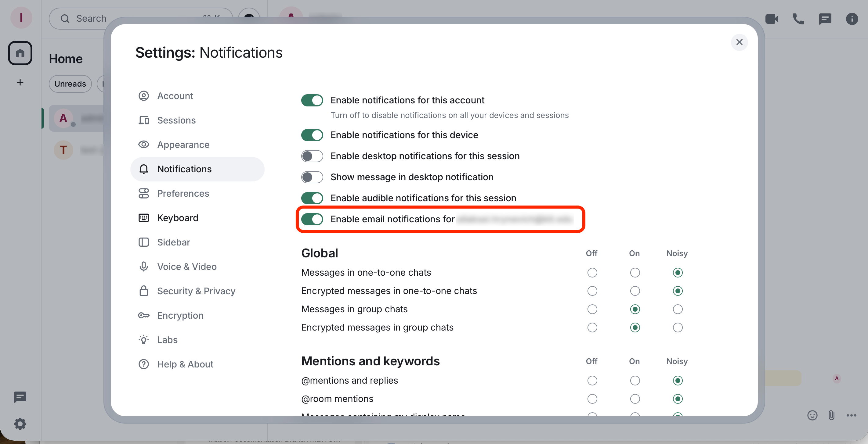Screen dimensions: 868x444
Task: Set one-to-one chat messages to On
Action: (x=635, y=272)
